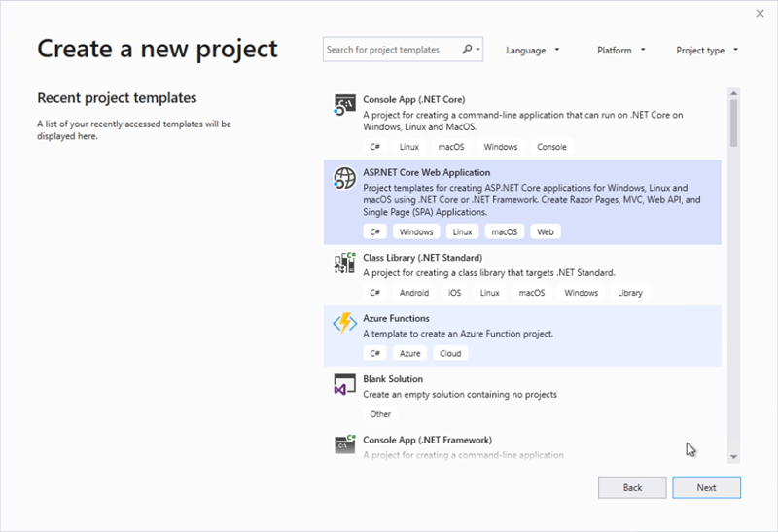
Task: Choose the Azure Functions lightning icon
Action: coord(344,324)
